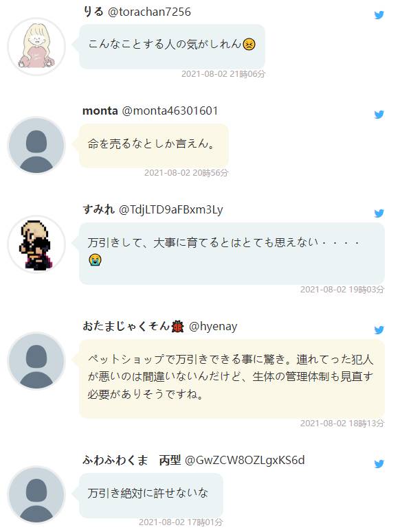Image resolution: width=413 pixels, height=532 pixels.
Task: Click the @monta46301601 handle
Action: [170, 111]
